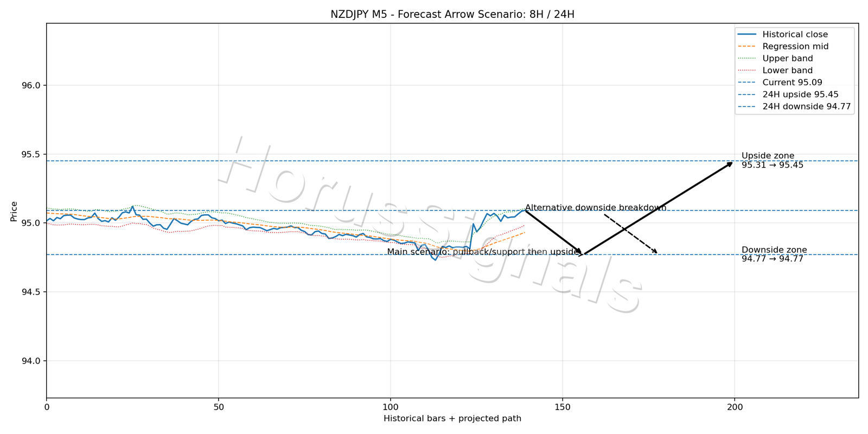The height and width of the screenshot is (434, 868).
Task: Click the 'Historical bars + projected path' axis label
Action: click(452, 418)
